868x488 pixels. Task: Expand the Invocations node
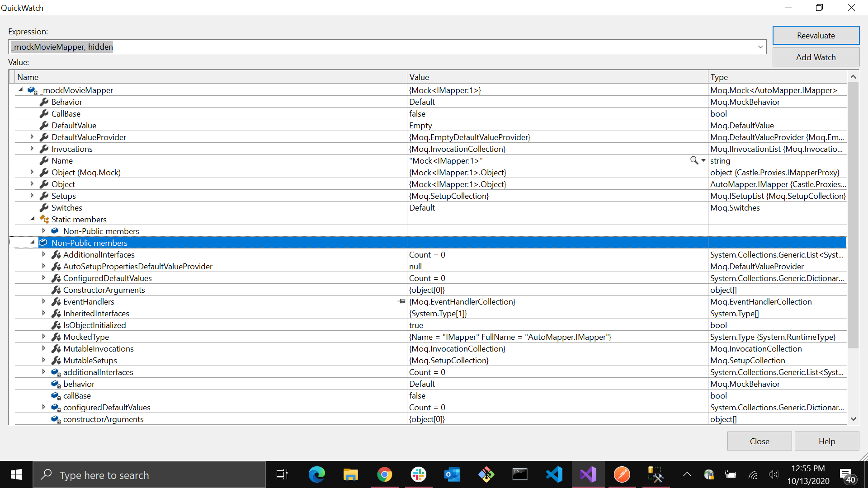[32, 148]
